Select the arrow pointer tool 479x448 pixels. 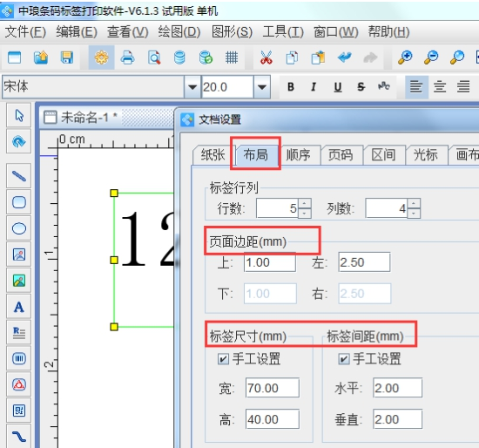tap(19, 115)
